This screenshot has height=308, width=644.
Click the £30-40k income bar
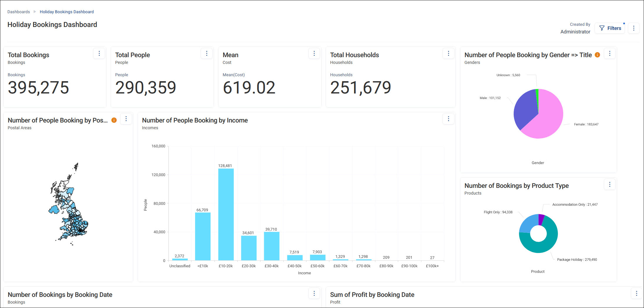272,246
